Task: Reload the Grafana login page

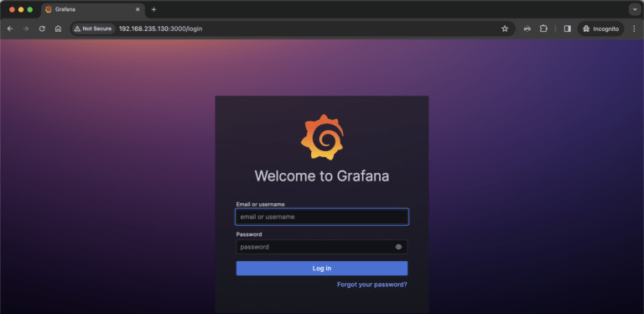Action: coord(42,29)
